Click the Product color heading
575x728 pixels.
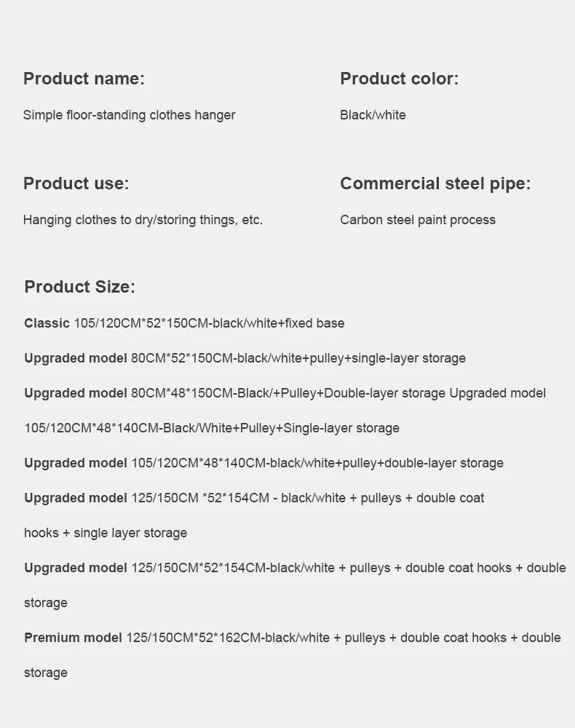coord(399,79)
